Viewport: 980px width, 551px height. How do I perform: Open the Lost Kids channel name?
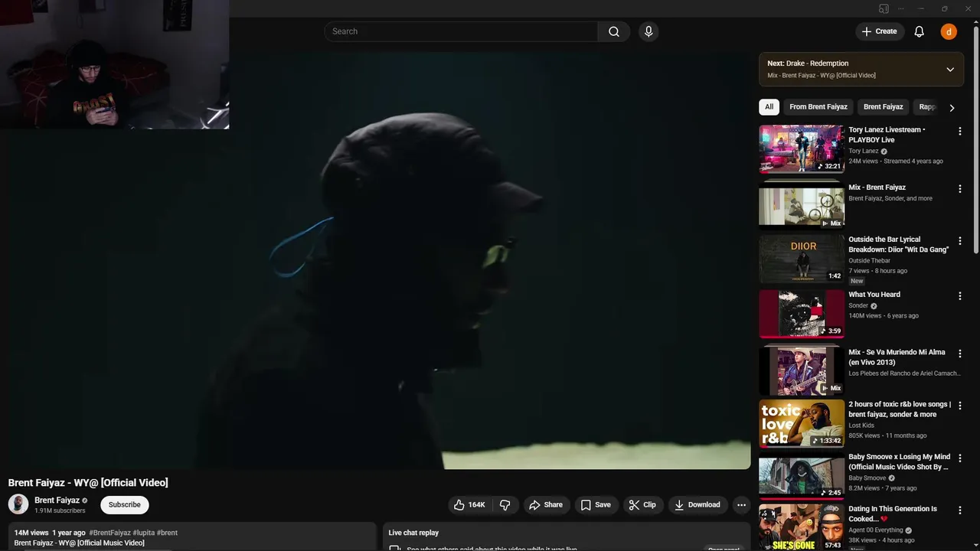click(861, 425)
